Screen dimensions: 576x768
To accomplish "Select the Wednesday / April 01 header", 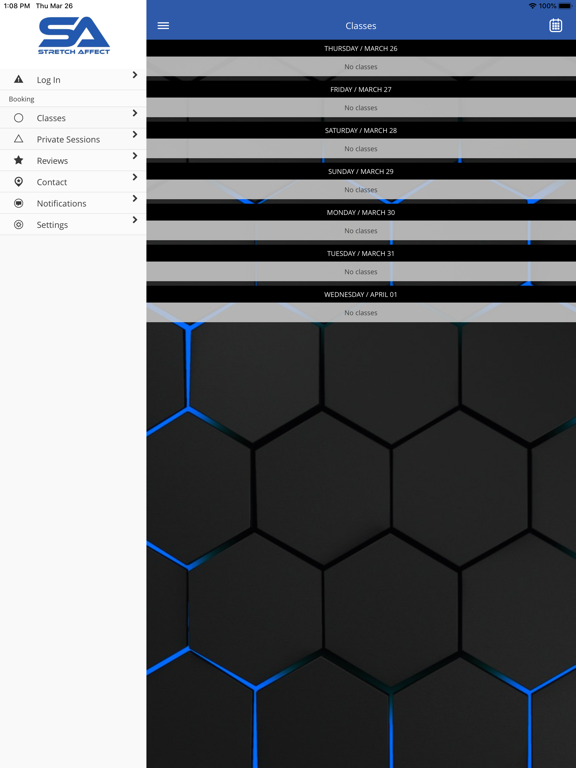I will [x=361, y=294].
